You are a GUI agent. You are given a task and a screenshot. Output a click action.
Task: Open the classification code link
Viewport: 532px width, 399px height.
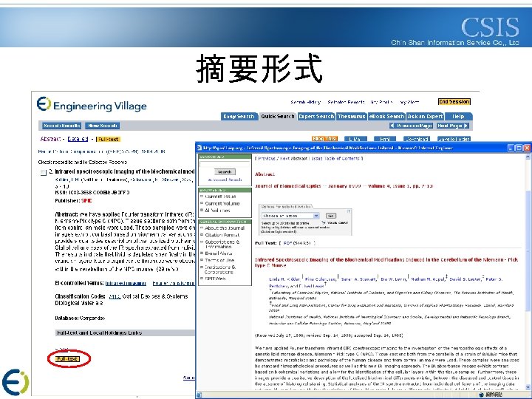coord(115,296)
